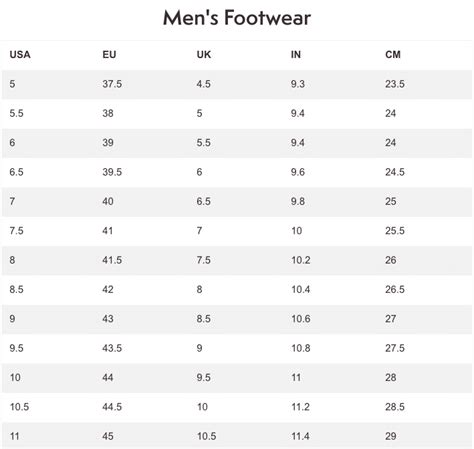The height and width of the screenshot is (449, 474).
Task: Click EU size 41.5 cell
Action: (112, 260)
